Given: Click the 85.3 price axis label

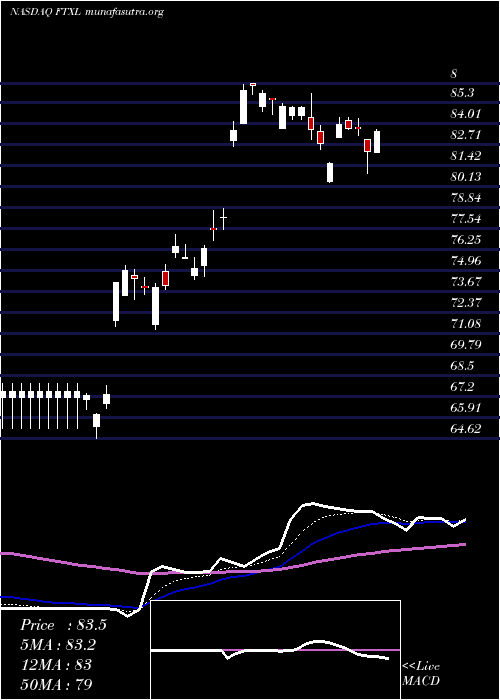Looking at the screenshot, I should pyautogui.click(x=462, y=93).
